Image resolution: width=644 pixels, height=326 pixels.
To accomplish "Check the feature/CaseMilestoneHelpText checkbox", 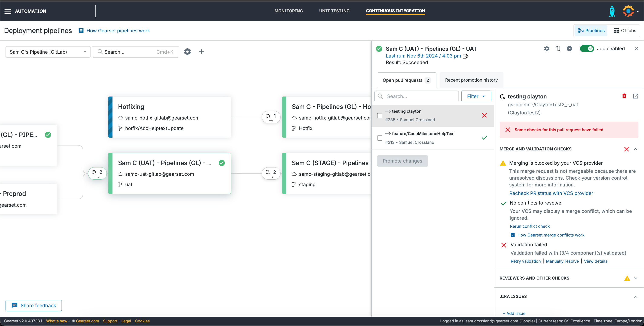I will coord(379,138).
